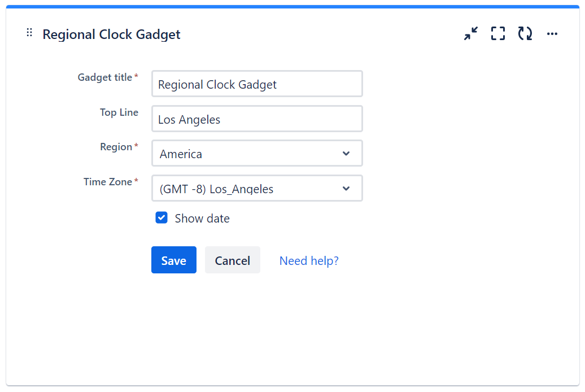Maximize the gadget to full screen
The image size is (585, 392).
(x=497, y=34)
